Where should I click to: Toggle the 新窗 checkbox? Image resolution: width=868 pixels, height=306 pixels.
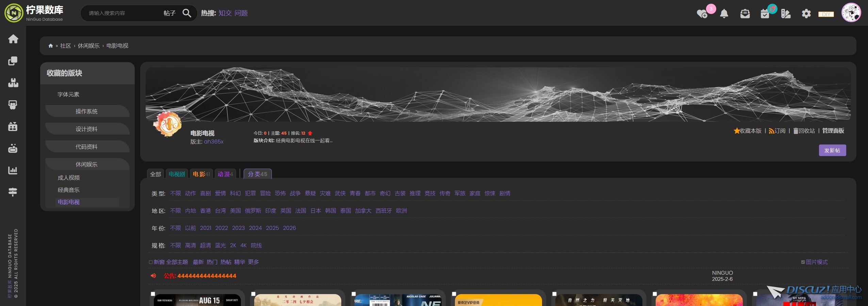(x=151, y=262)
